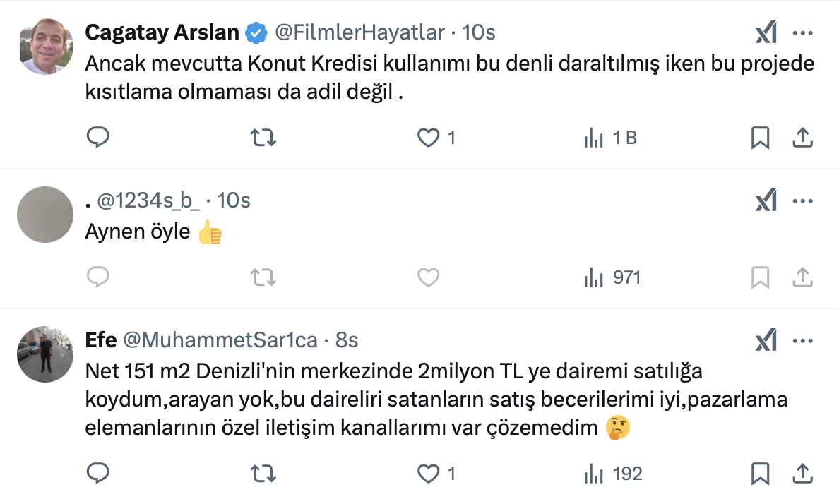This screenshot has width=839, height=504.
Task: Open Efe's profile avatar
Action: pyautogui.click(x=44, y=354)
